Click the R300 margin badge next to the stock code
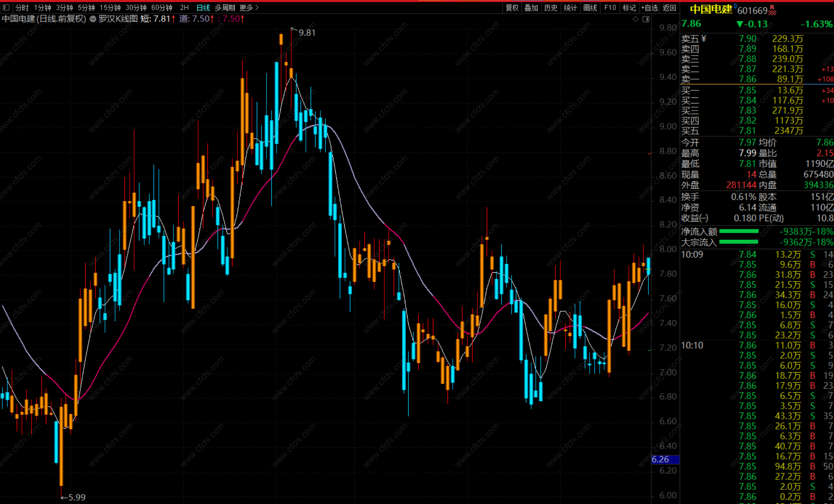Screen dimensions: 834x504 click(x=772, y=10)
